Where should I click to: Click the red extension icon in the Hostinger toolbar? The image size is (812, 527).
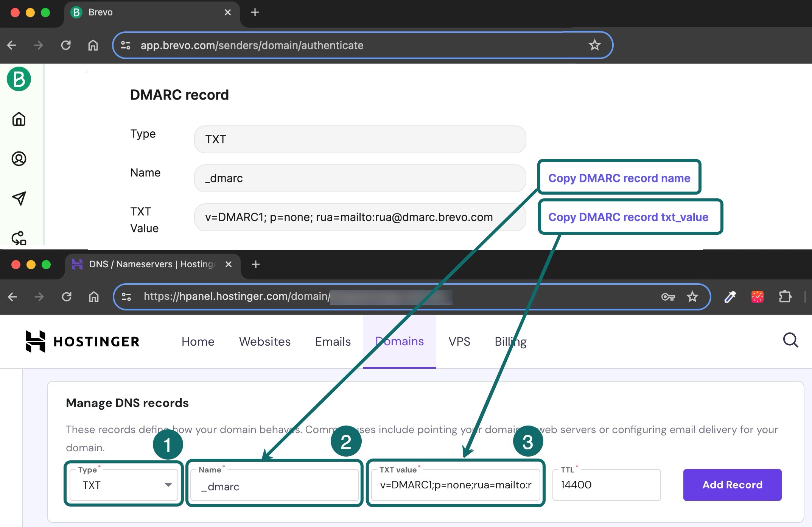click(758, 297)
